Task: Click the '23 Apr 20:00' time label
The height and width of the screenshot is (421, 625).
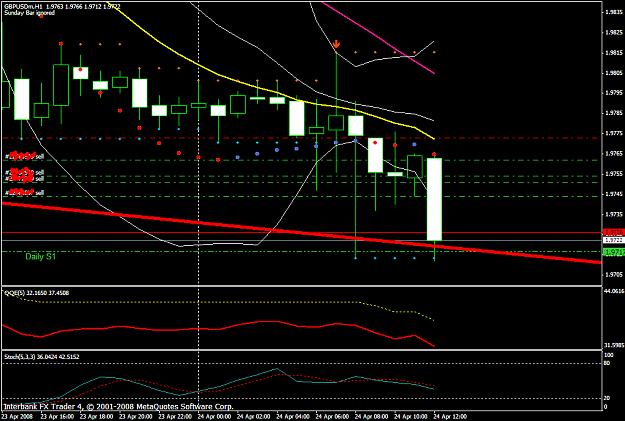Action: [136, 417]
